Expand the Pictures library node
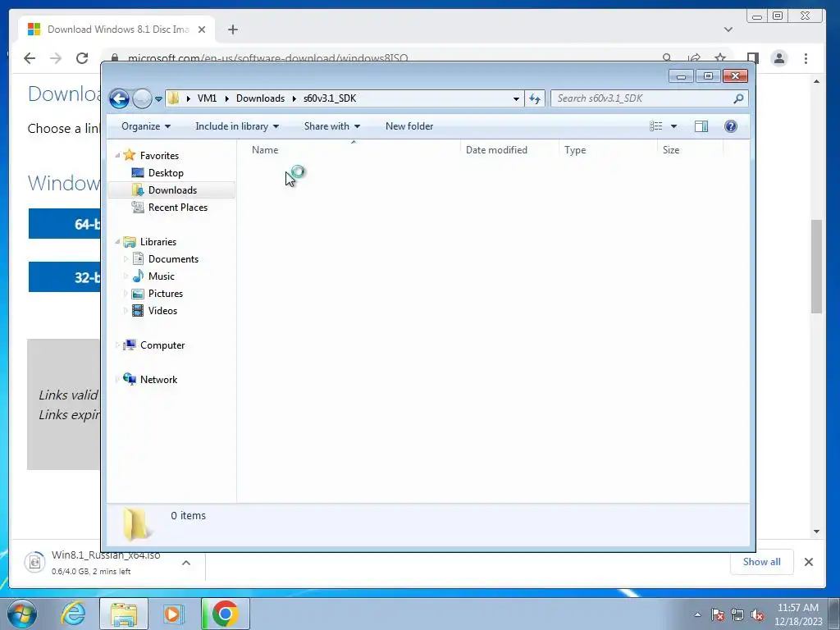840x630 pixels. [x=126, y=294]
